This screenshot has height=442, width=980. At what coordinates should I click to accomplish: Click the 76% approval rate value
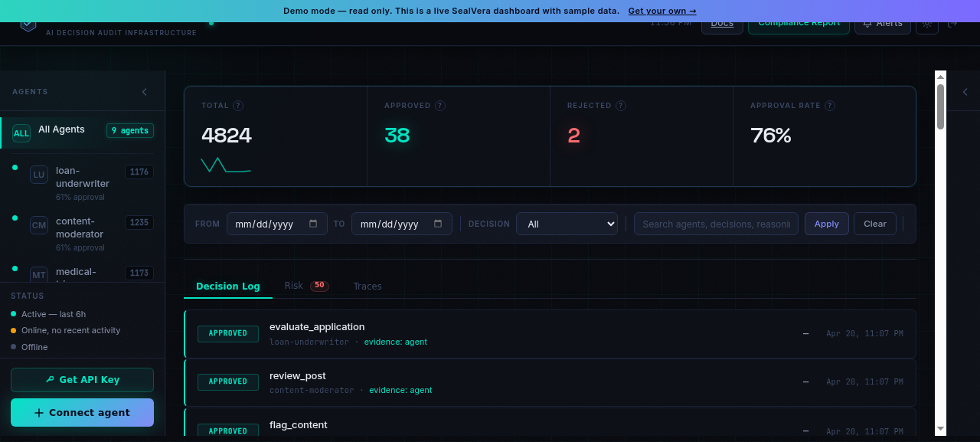click(x=771, y=136)
